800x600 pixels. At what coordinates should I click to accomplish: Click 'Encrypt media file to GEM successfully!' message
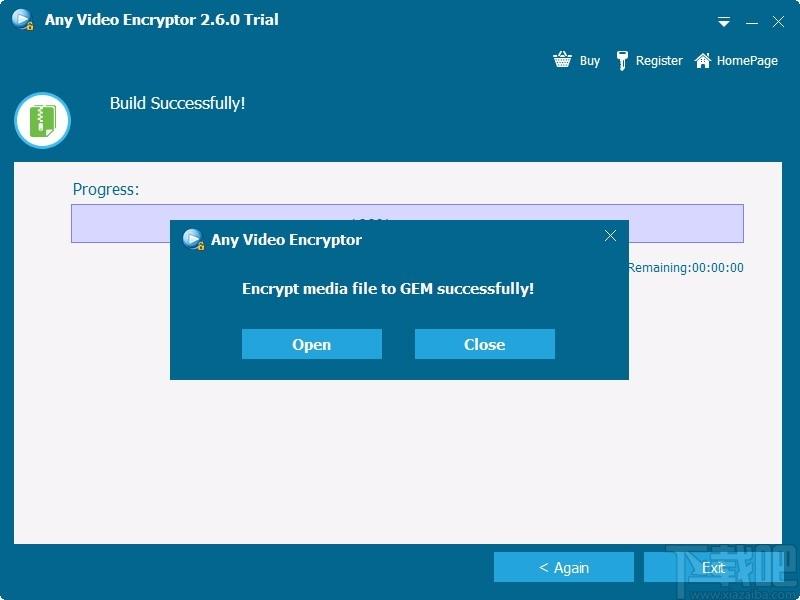388,289
